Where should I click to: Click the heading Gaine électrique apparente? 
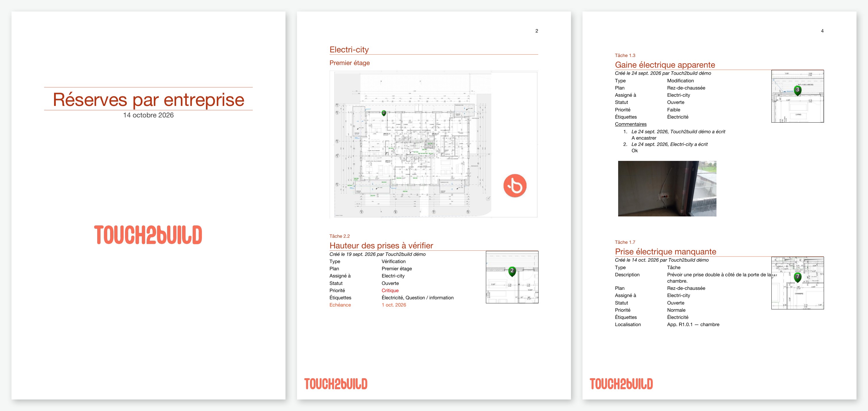(x=665, y=65)
